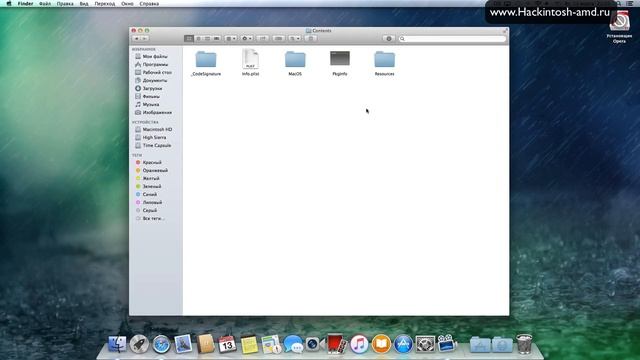The height and width of the screenshot is (360, 640).
Task: Open System Preferences from the Dock
Action: coord(425,344)
